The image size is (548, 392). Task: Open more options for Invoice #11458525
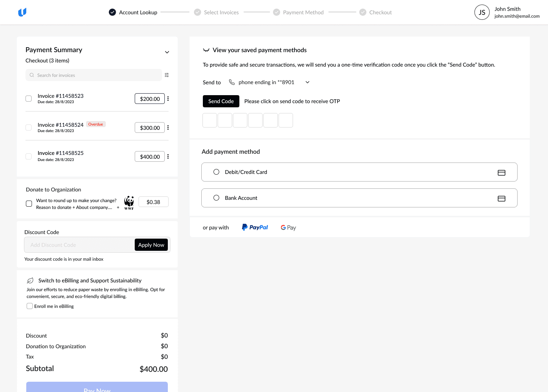tap(168, 156)
